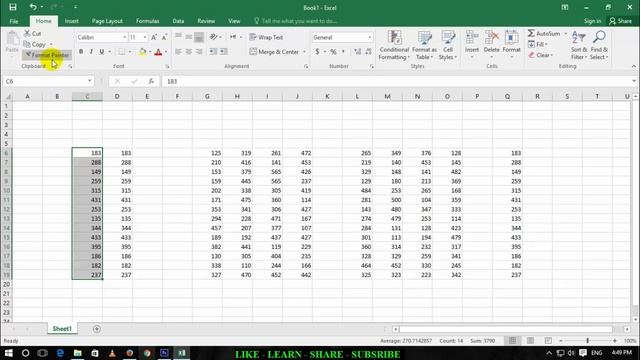Set Top Align vertical alignment
The image size is (640, 360).
point(178,37)
